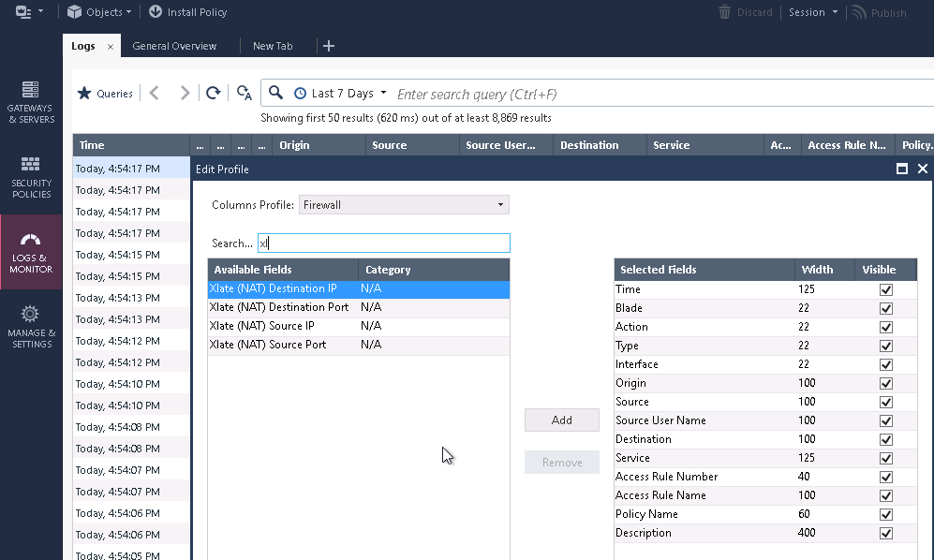Click Description width value 400
Viewport: 934px width, 560px height.
pyautogui.click(x=807, y=533)
